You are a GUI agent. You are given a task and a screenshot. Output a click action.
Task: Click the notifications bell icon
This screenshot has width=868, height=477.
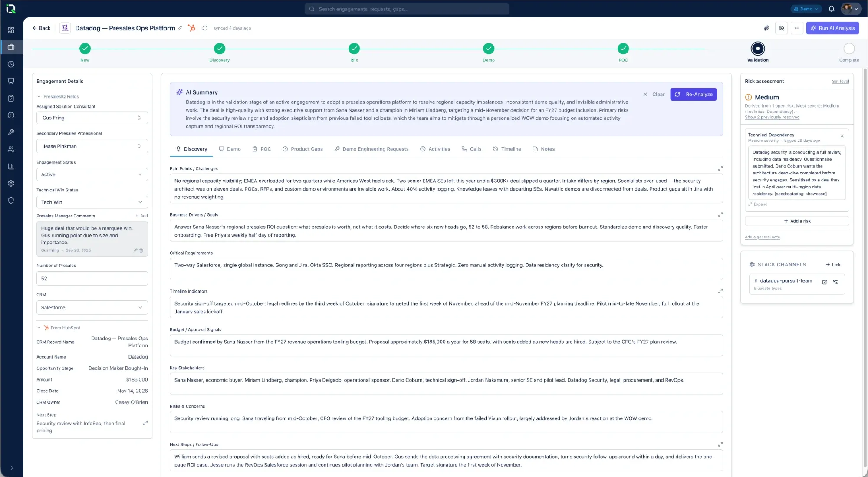coord(831,9)
